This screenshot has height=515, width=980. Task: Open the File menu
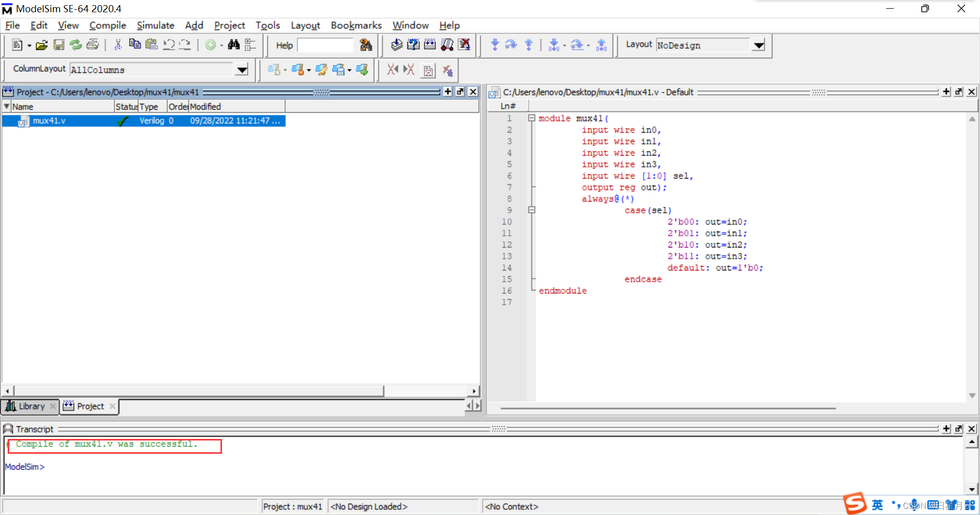(12, 26)
